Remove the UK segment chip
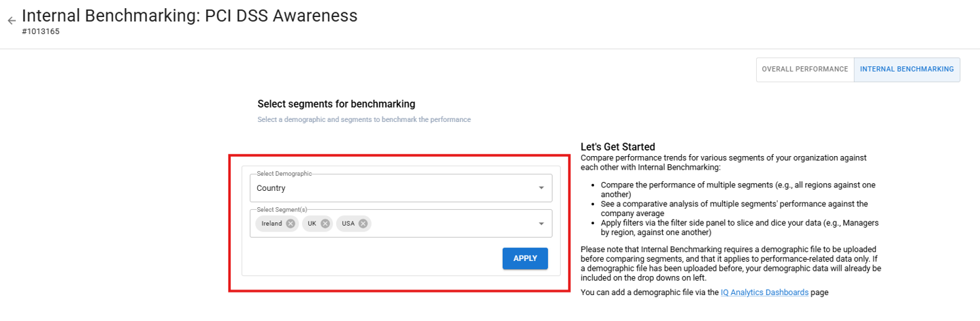This screenshot has height=321, width=980. click(325, 224)
